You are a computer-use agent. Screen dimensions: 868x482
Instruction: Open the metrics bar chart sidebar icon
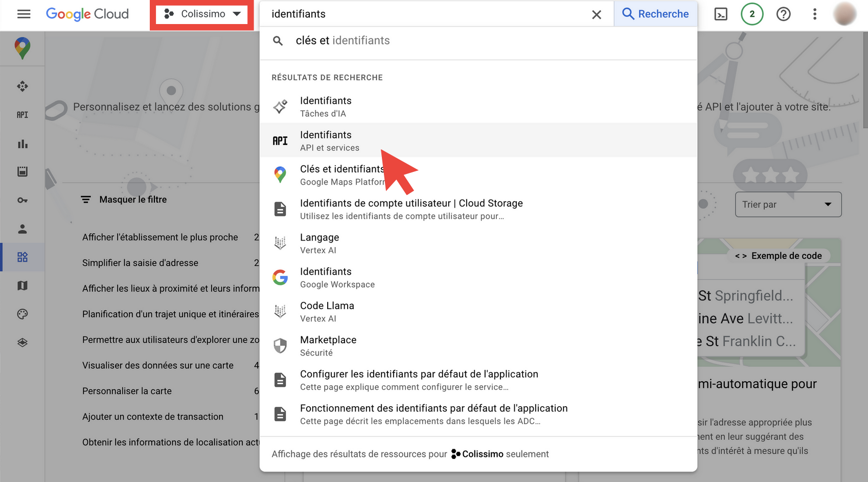pos(22,143)
